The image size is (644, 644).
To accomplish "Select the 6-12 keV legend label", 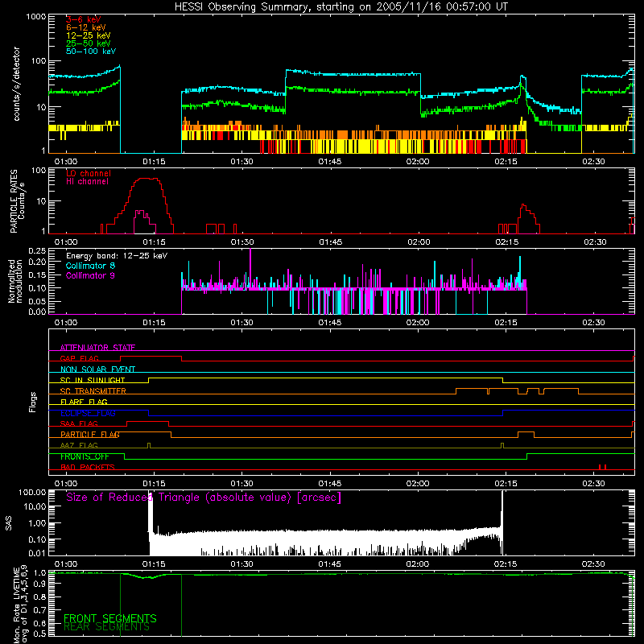I will point(86,27).
